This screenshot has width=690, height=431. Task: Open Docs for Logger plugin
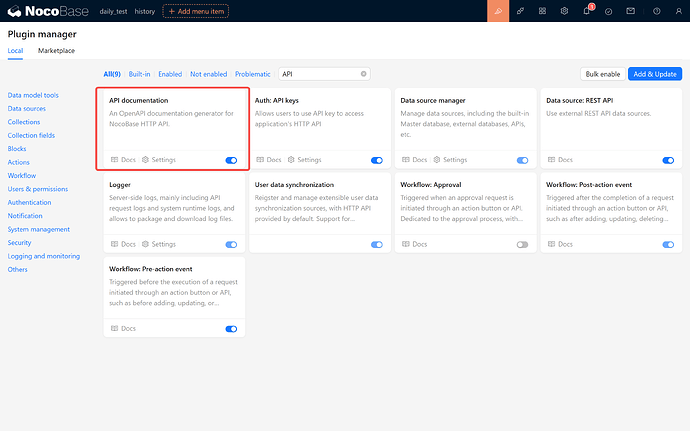point(123,244)
